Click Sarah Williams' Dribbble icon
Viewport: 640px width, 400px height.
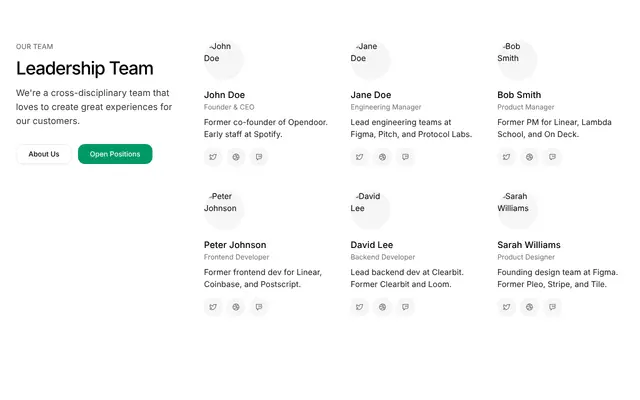529,307
